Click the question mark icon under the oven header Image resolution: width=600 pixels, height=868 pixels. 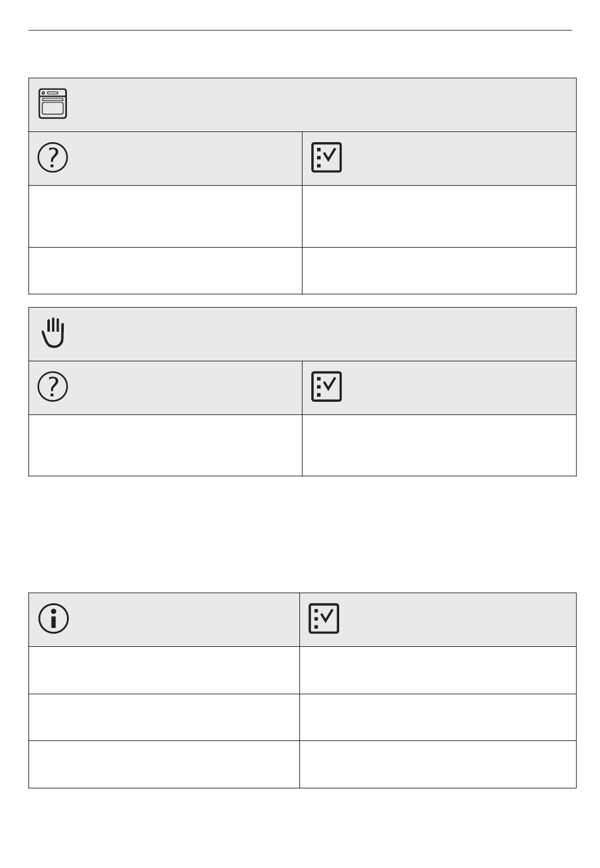tap(53, 157)
